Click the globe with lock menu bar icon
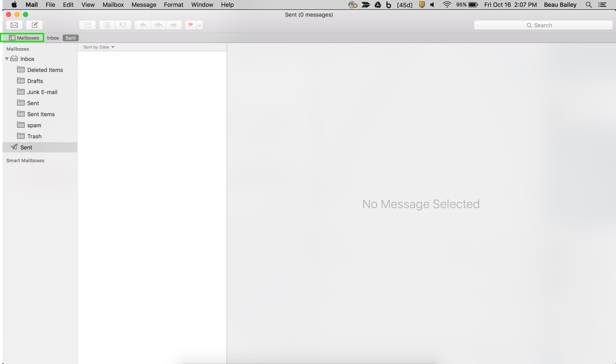This screenshot has width=616, height=364. (353, 5)
